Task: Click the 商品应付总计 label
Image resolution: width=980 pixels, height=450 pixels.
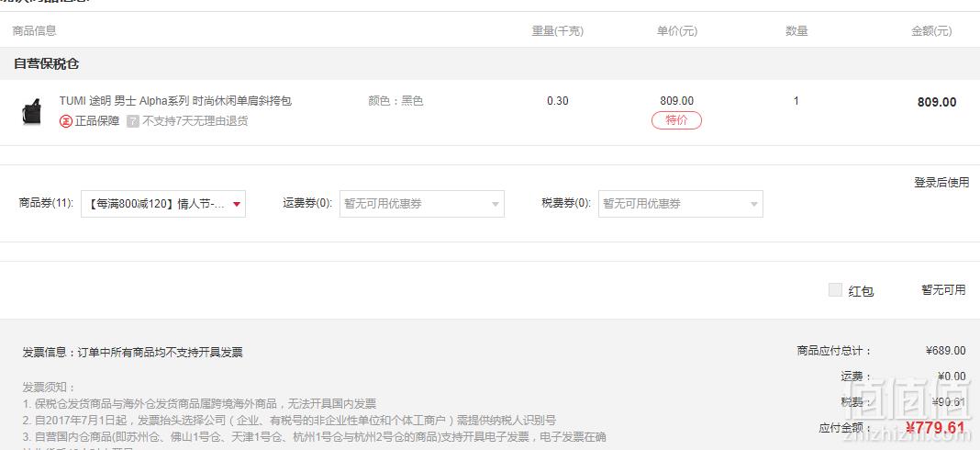Action: coord(834,351)
